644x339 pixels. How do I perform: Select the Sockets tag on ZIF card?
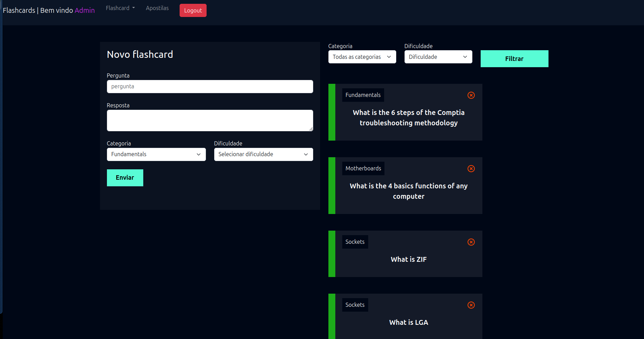(x=355, y=242)
